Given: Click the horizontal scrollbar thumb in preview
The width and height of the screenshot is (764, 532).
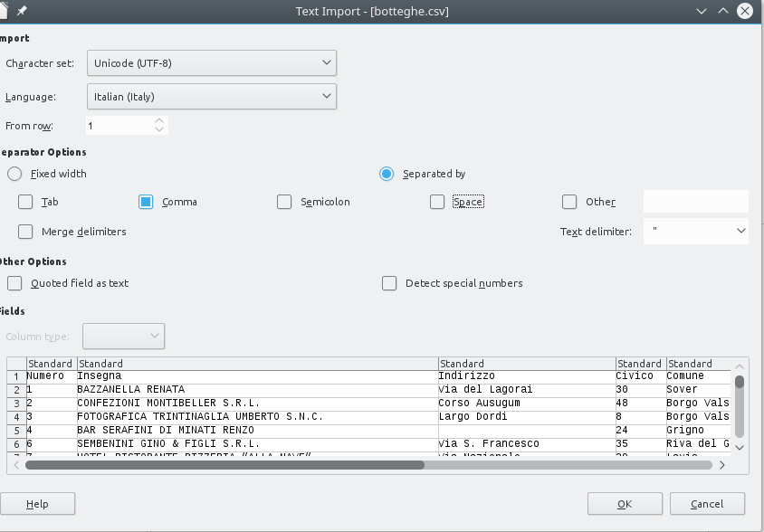Looking at the screenshot, I should tap(224, 465).
